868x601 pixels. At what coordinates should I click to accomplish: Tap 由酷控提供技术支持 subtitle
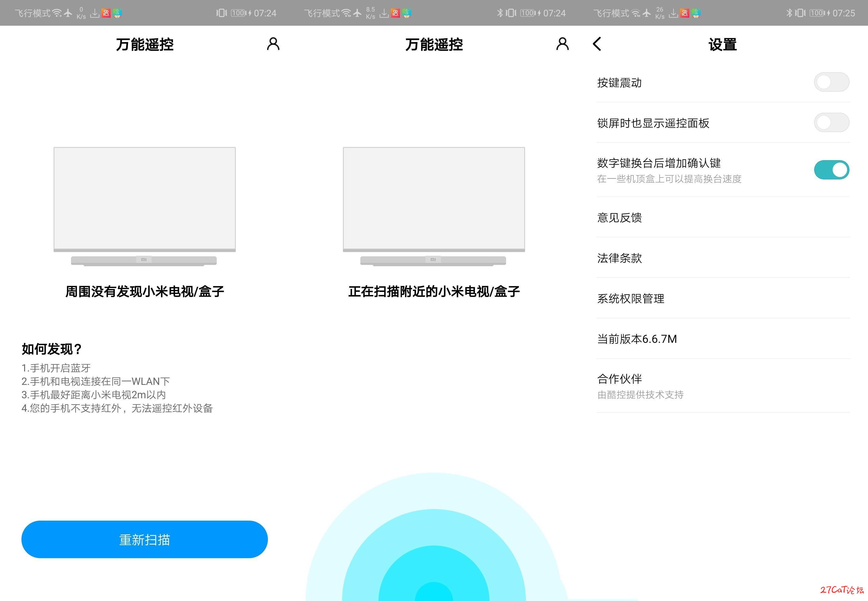(x=640, y=395)
